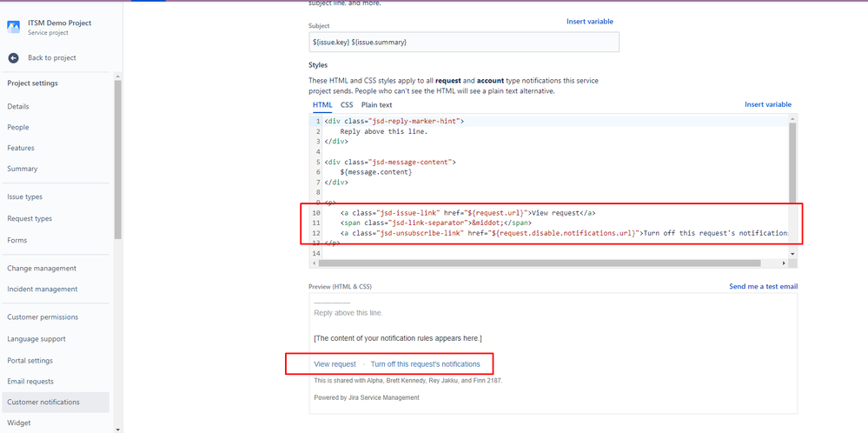868x433 pixels.
Task: Click the code editor vertical scrollbar
Action: click(x=792, y=163)
